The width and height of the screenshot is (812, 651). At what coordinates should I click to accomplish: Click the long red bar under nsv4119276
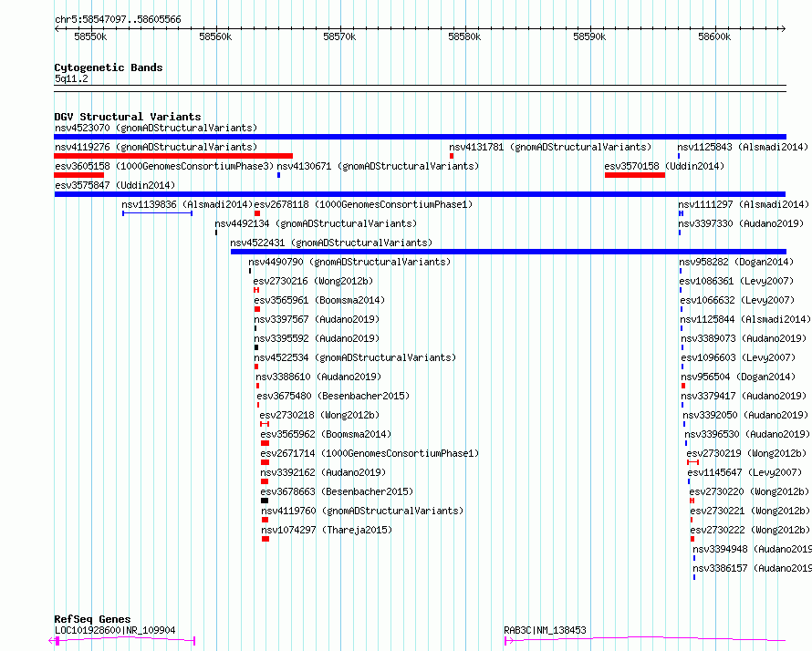pos(173,156)
